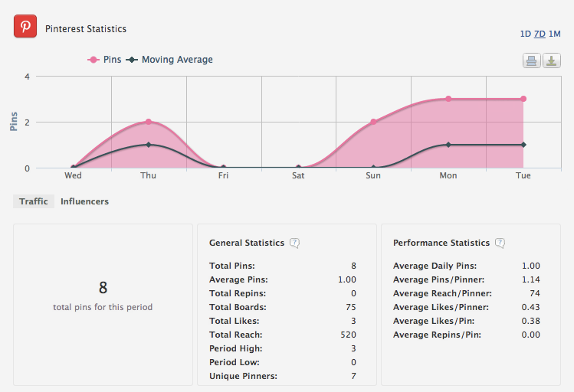Click the Pinterest logo icon

pyautogui.click(x=26, y=27)
